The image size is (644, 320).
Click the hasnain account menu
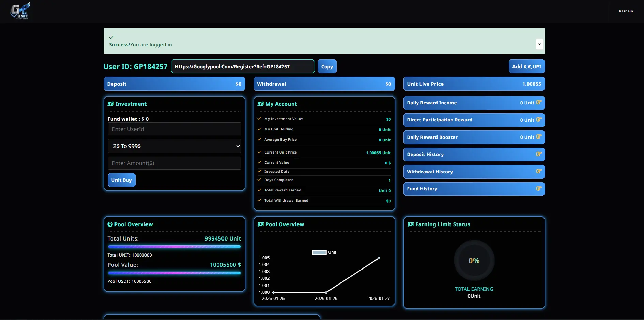[x=626, y=11]
